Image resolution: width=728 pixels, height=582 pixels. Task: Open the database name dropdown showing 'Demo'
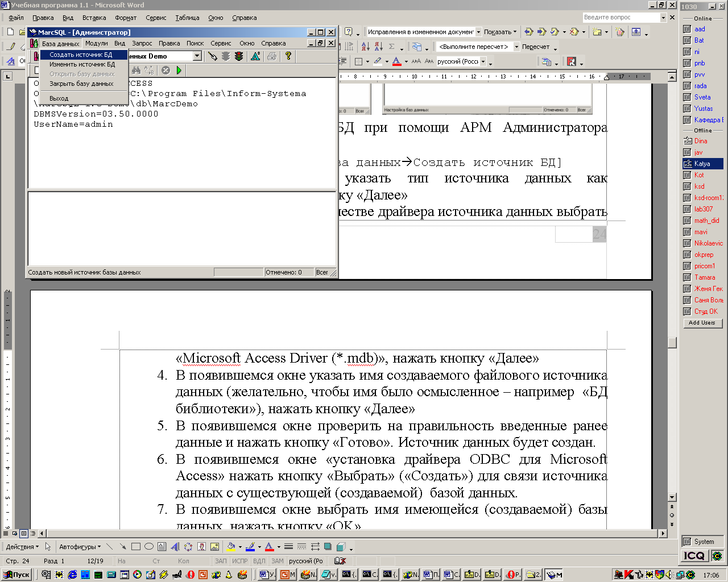(197, 56)
